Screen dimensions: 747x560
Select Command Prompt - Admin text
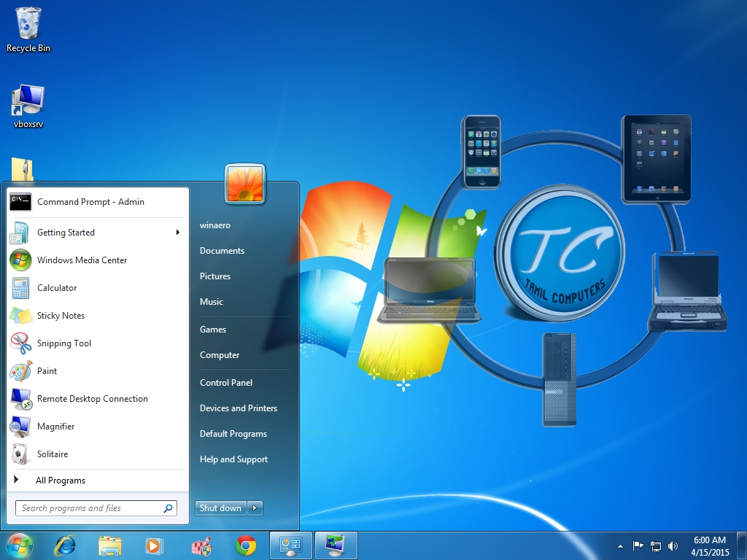(90, 202)
